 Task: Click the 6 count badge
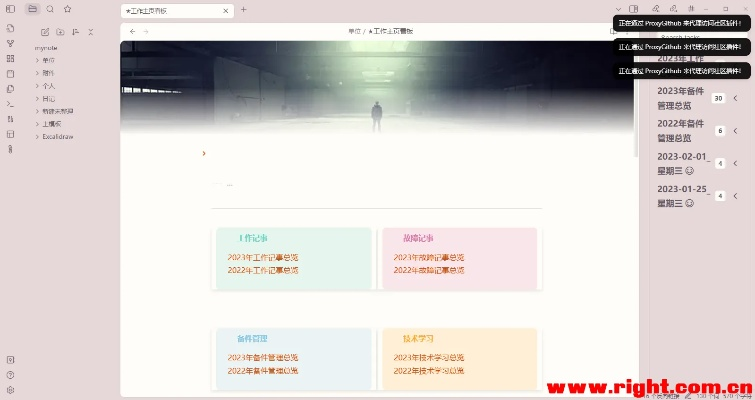[720, 131]
